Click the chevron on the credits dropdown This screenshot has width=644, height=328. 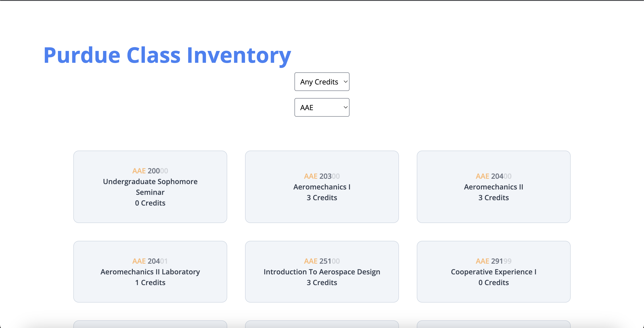coord(345,82)
